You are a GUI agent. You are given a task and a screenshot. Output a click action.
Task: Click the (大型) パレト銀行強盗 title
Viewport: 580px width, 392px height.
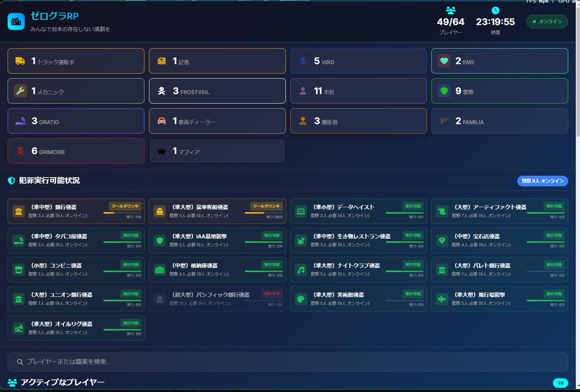[x=482, y=266]
